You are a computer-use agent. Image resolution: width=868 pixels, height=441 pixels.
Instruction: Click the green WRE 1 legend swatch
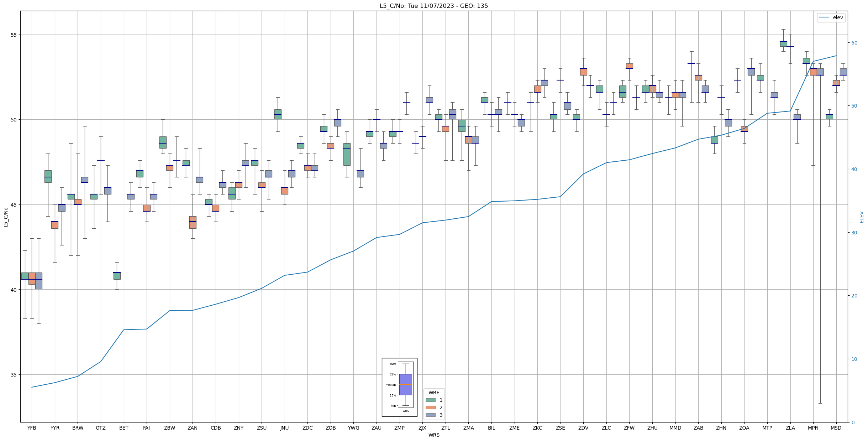(430, 400)
